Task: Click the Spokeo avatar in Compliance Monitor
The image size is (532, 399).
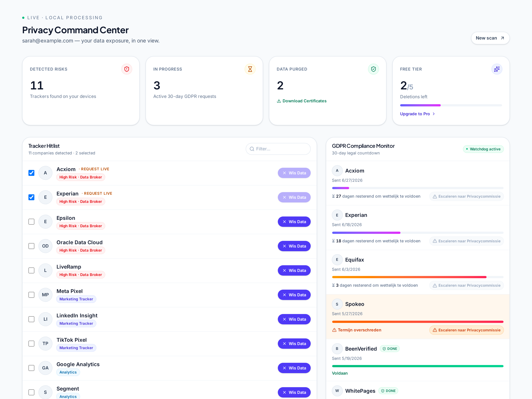Action: [x=337, y=304]
